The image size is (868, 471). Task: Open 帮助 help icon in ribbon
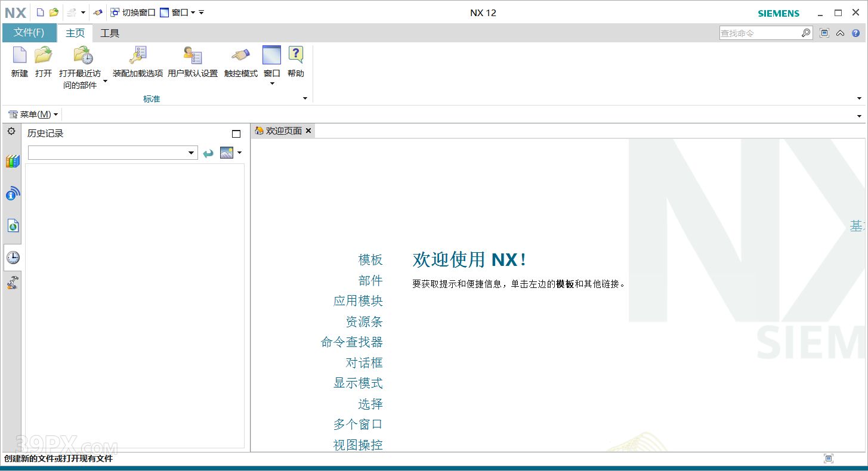point(296,55)
